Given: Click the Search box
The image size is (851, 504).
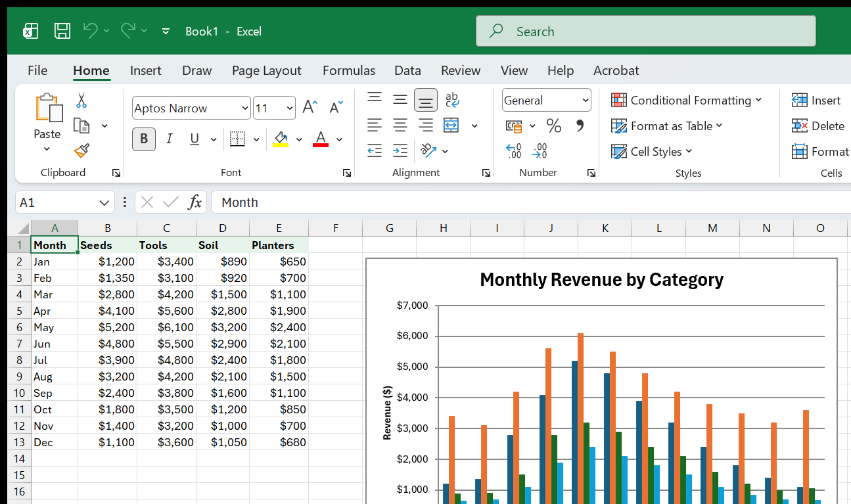Looking at the screenshot, I should (x=646, y=31).
